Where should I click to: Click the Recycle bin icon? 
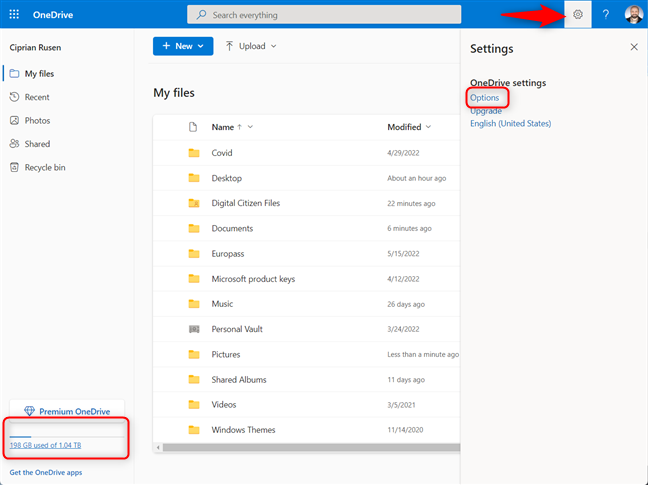(x=14, y=167)
